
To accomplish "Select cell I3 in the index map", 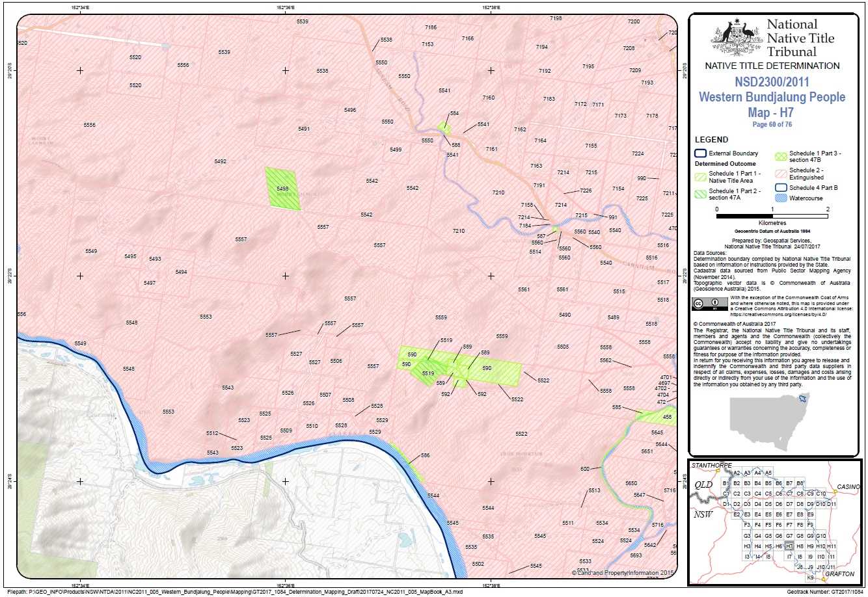I will [748, 557].
